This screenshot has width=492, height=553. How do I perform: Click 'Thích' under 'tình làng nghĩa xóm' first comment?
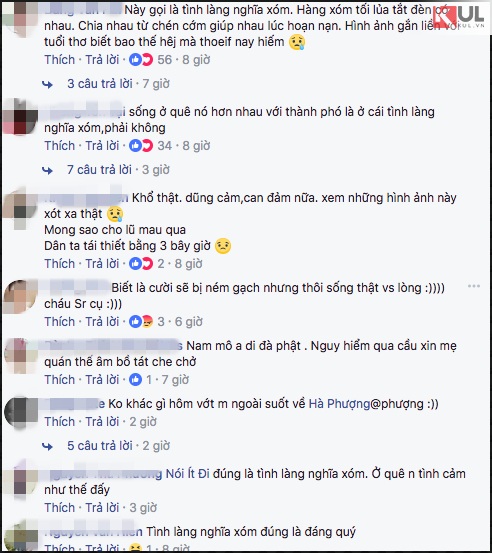pos(60,60)
